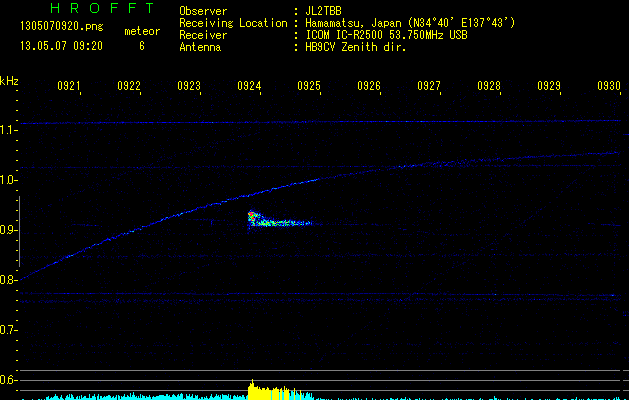Click the meteor count label
This screenshot has width=629, height=400.
tap(141, 32)
